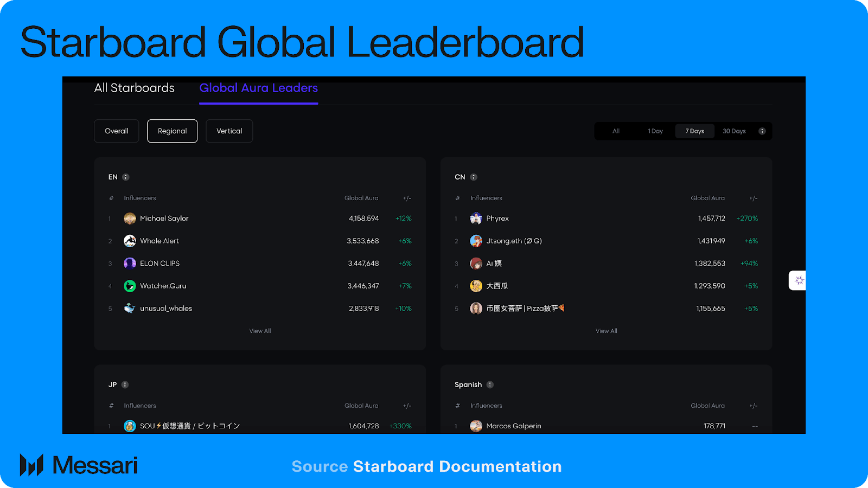Viewport: 868px width, 488px height.
Task: Switch to the All Starboards tab
Action: pos(135,88)
